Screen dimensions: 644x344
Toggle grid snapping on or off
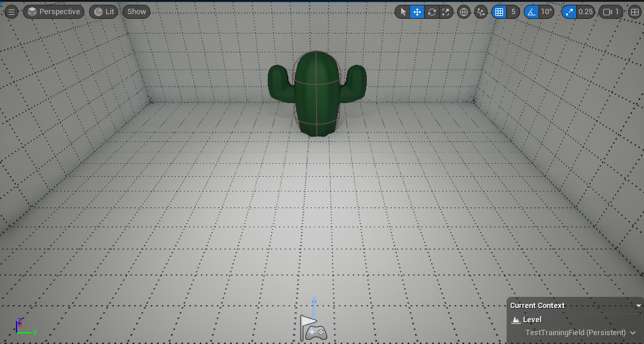click(499, 12)
